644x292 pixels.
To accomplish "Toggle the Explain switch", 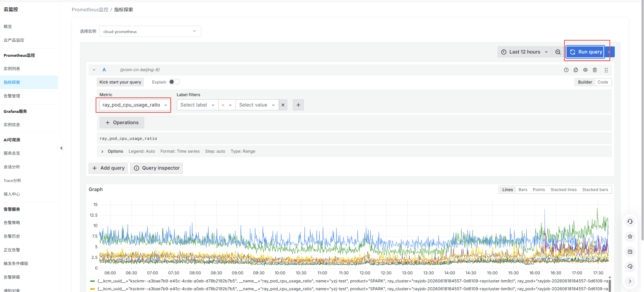I will 174,82.
